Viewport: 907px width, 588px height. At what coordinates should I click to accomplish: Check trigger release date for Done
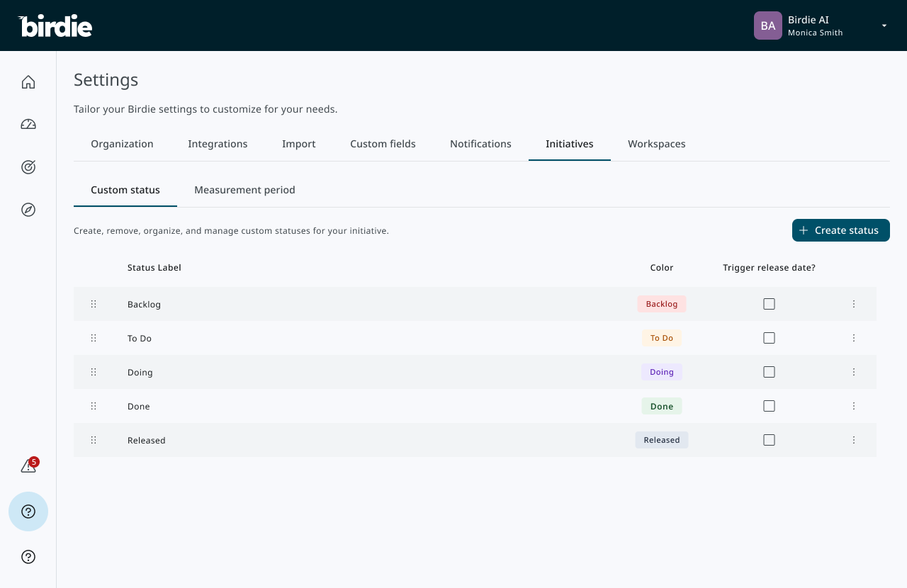pyautogui.click(x=769, y=406)
